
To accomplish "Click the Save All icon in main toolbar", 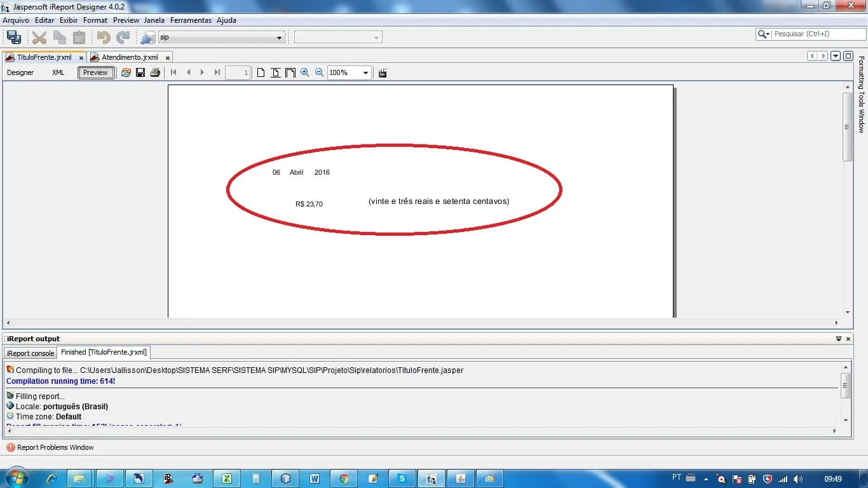I will (13, 37).
